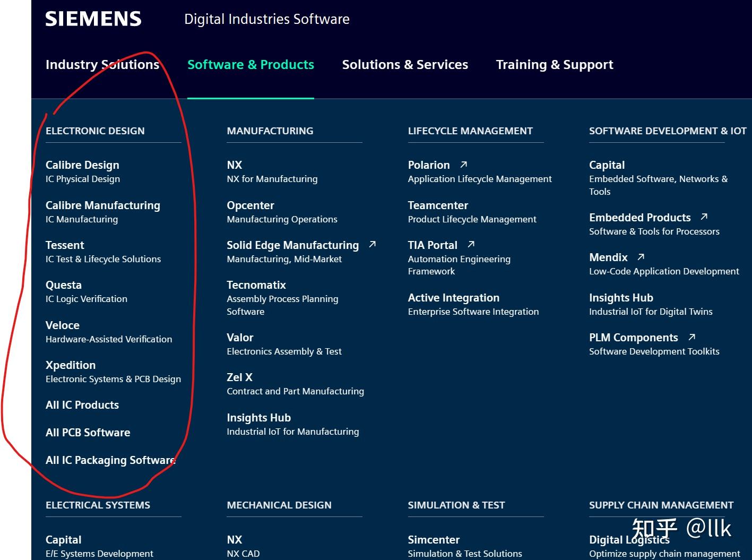Open the Simcenter simulation link
The width and height of the screenshot is (752, 560).
(x=434, y=539)
